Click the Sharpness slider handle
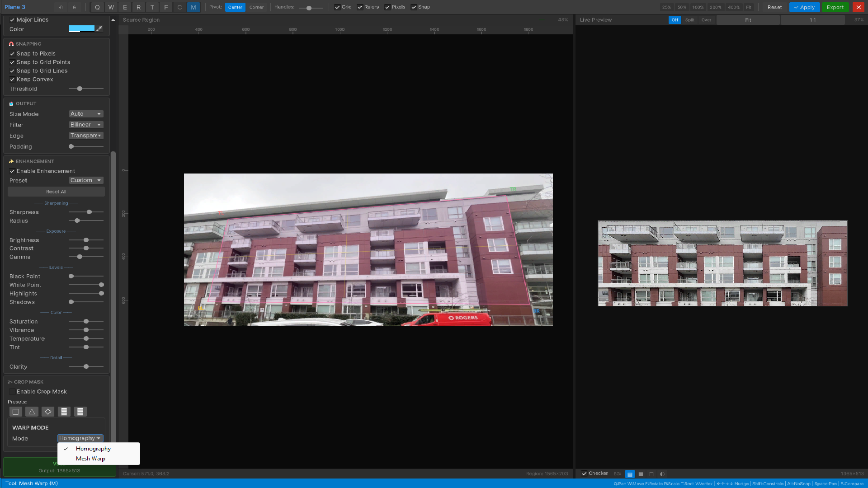 tap(89, 212)
